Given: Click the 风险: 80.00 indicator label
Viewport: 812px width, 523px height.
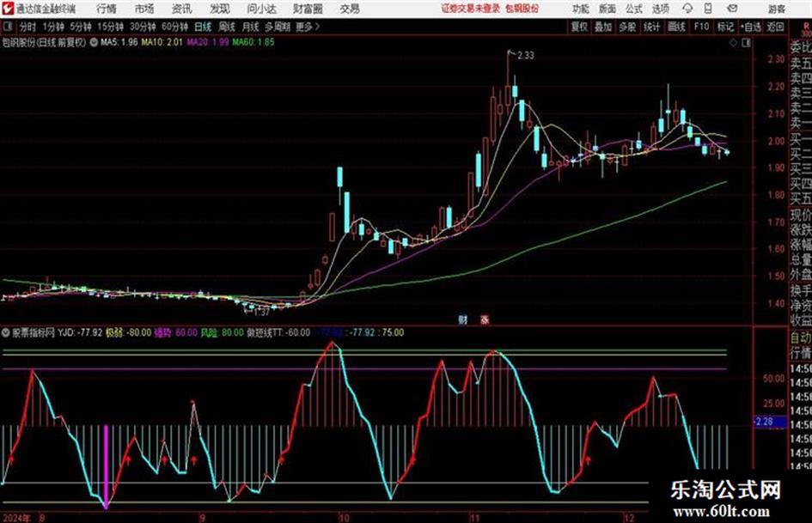Looking at the screenshot, I should click(x=223, y=332).
